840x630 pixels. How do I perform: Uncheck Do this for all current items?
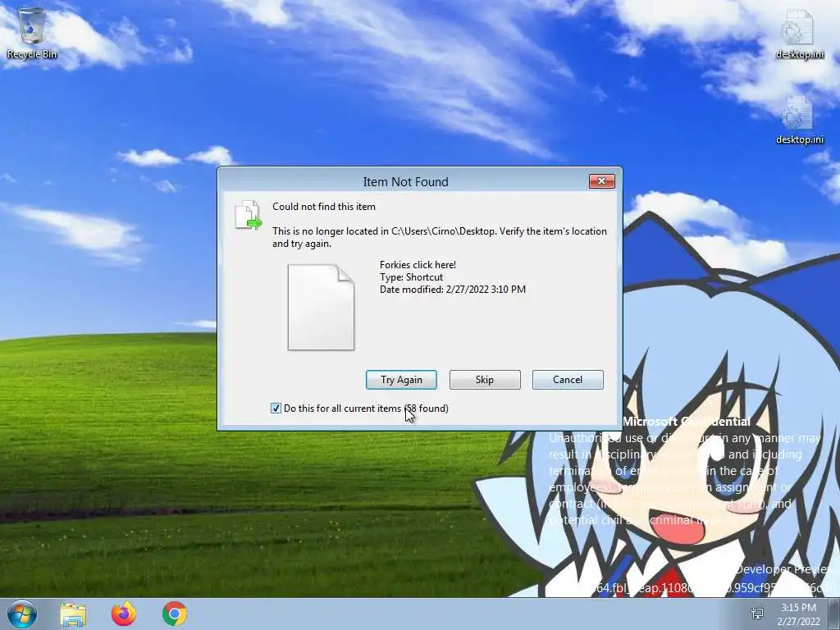tap(276, 409)
